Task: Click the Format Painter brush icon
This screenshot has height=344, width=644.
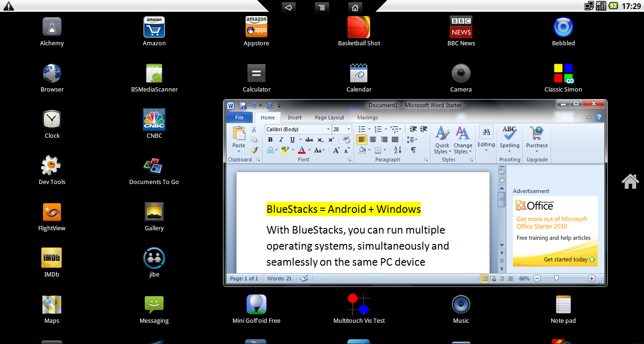Action: pyautogui.click(x=254, y=150)
